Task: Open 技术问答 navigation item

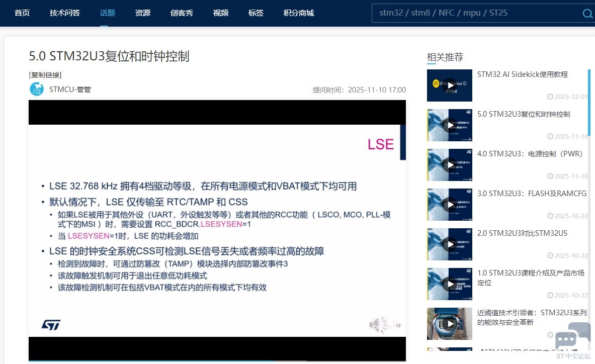Action: click(65, 13)
